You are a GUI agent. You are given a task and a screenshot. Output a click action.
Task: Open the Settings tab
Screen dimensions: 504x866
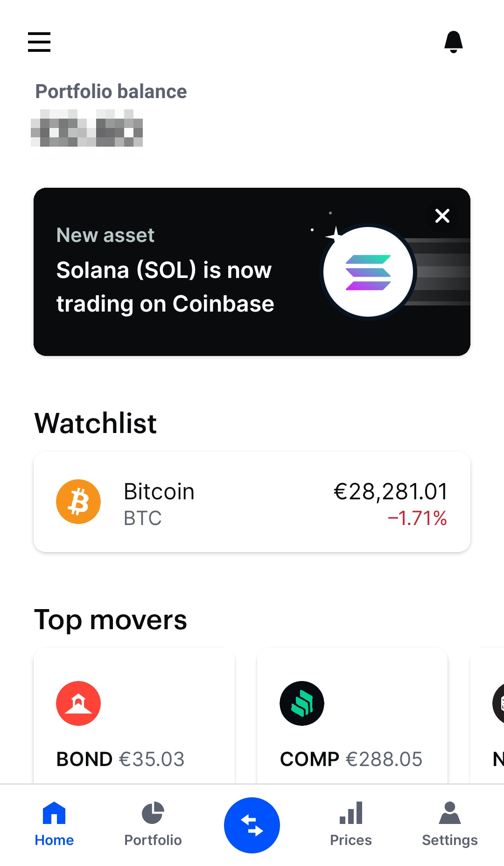tap(450, 824)
